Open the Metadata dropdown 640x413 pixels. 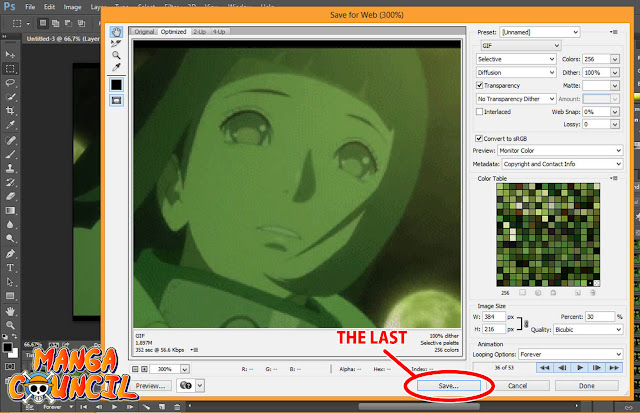coord(562,164)
